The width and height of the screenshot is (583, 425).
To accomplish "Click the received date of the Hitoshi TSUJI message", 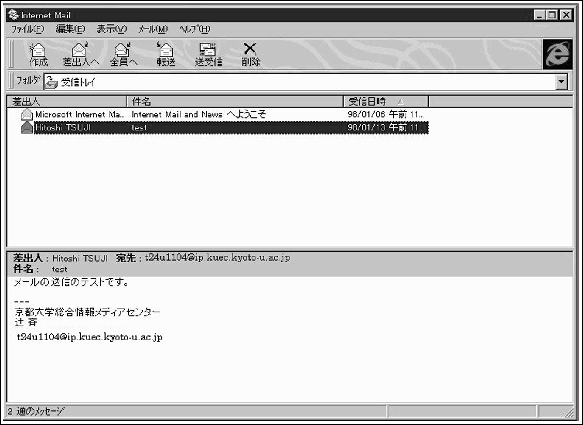I will [385, 128].
